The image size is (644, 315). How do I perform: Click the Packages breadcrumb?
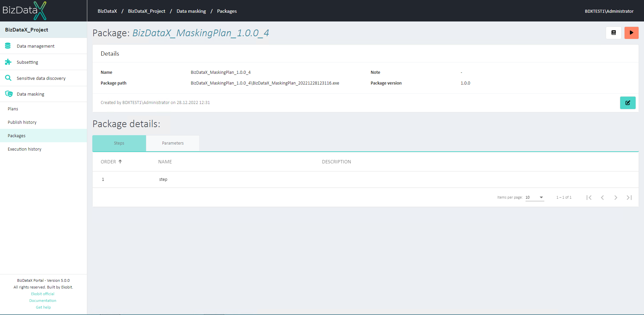coord(227,11)
